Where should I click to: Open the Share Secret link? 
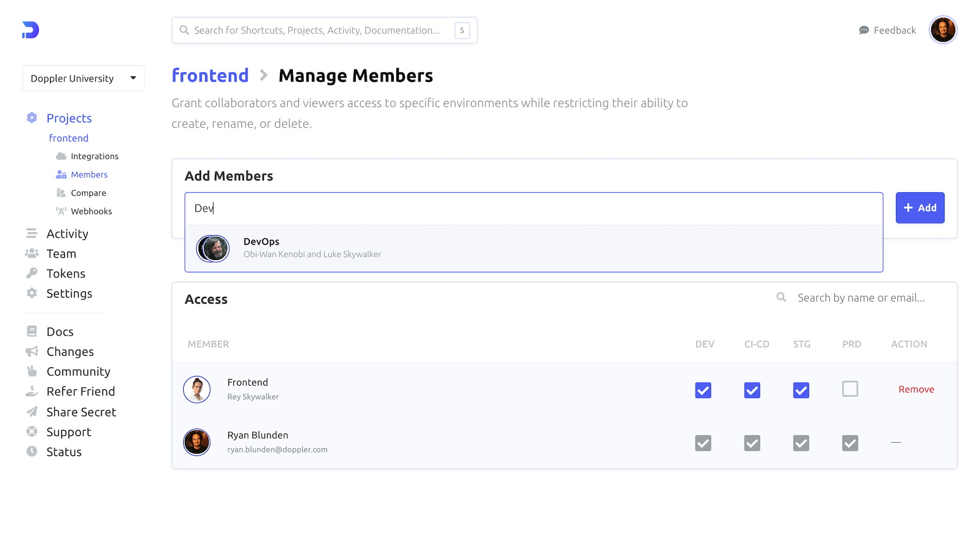click(81, 412)
